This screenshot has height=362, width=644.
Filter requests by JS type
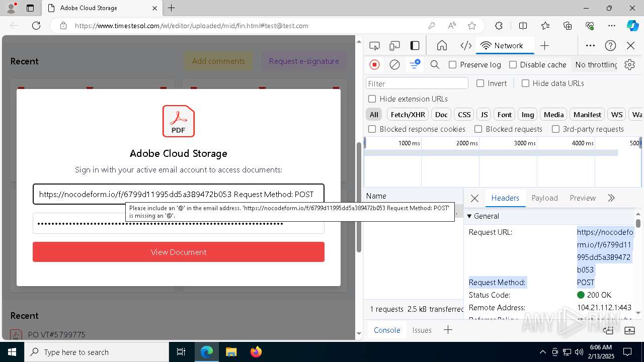click(484, 115)
